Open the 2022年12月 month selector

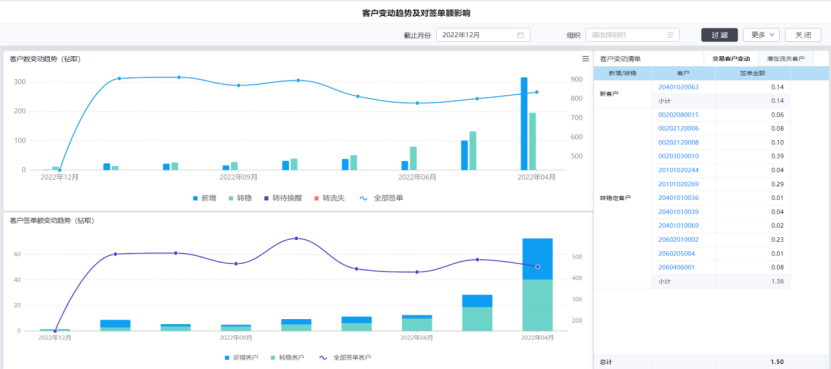click(x=483, y=35)
